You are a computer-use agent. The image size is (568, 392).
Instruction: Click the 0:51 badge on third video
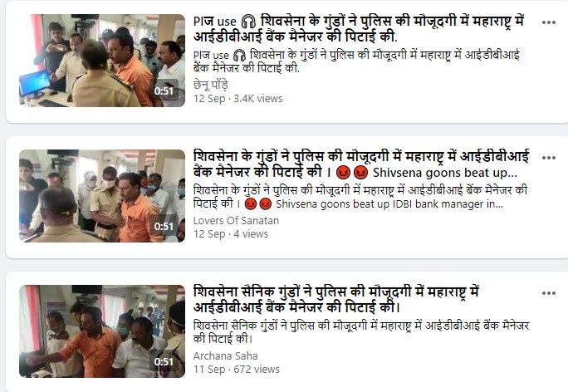(x=164, y=361)
